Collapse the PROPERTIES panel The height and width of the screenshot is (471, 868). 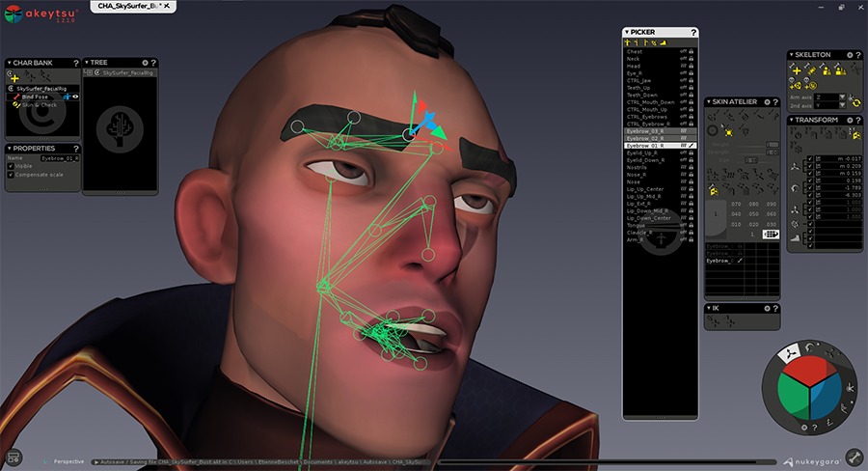pos(9,149)
